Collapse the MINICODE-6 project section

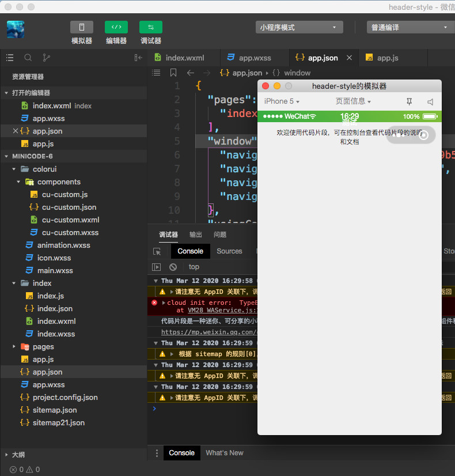click(x=6, y=156)
